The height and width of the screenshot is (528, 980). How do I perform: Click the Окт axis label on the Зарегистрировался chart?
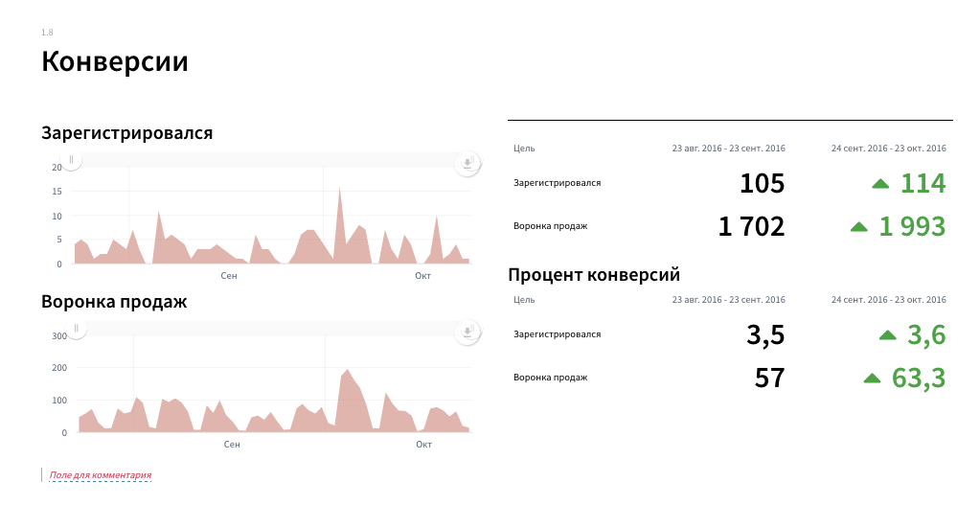click(x=423, y=276)
